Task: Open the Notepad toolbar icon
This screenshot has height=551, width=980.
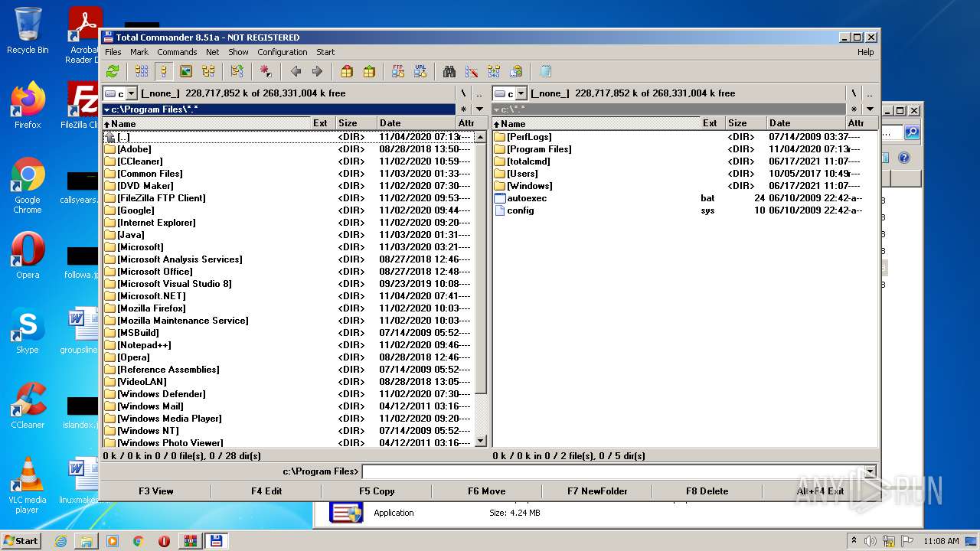Action: (x=545, y=71)
